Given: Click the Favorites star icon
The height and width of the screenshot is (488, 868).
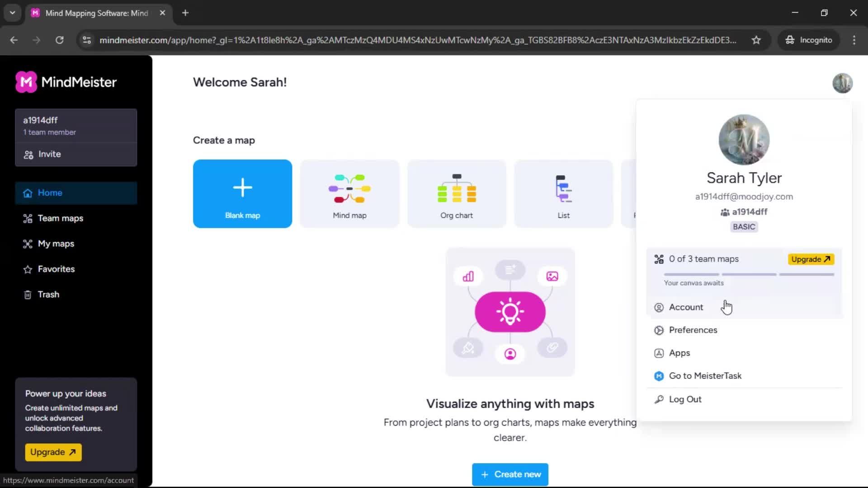Looking at the screenshot, I should 28,269.
